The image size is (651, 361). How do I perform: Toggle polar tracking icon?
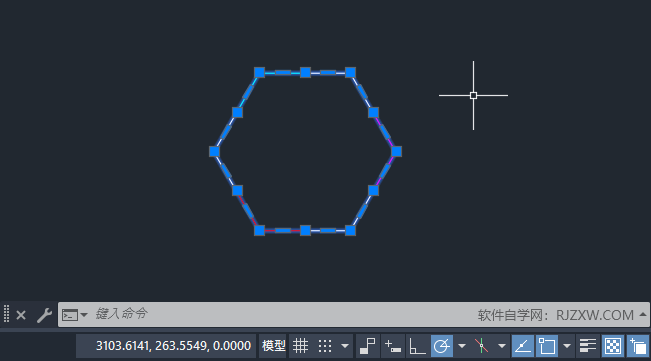point(442,346)
